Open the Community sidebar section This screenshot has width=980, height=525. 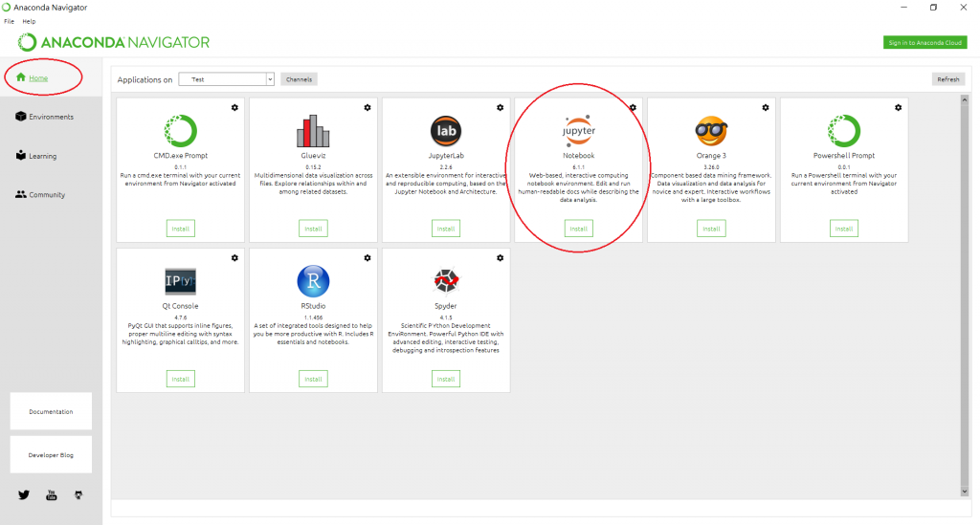tap(40, 194)
